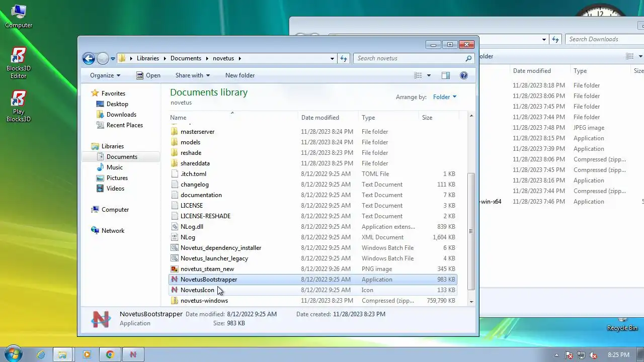The width and height of the screenshot is (644, 362).
Task: Select Network in navigation pane
Action: tap(113, 231)
